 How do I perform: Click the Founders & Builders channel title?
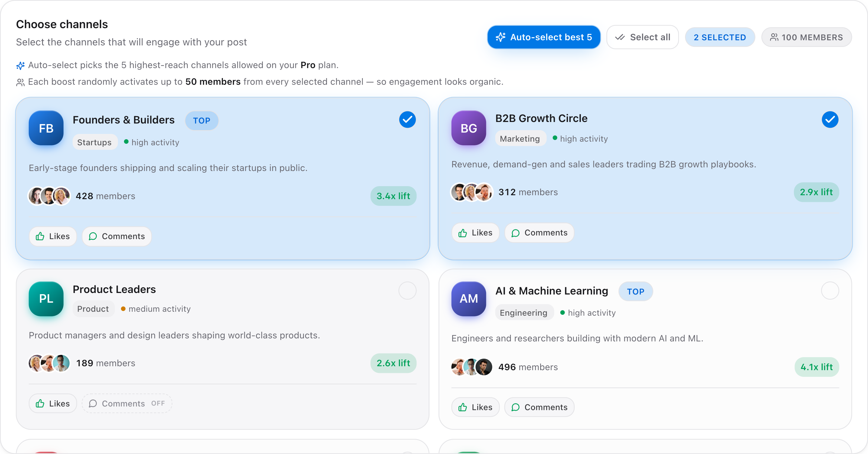pyautogui.click(x=124, y=120)
